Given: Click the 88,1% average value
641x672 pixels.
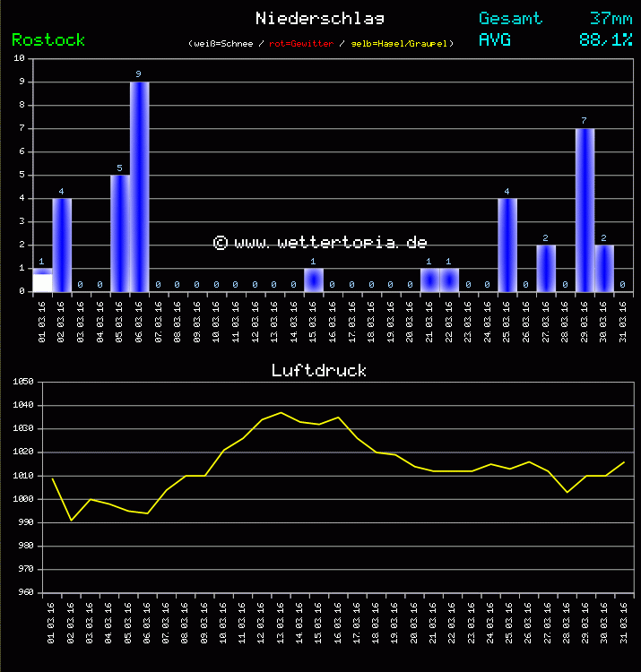Looking at the screenshot, I should pyautogui.click(x=605, y=39).
